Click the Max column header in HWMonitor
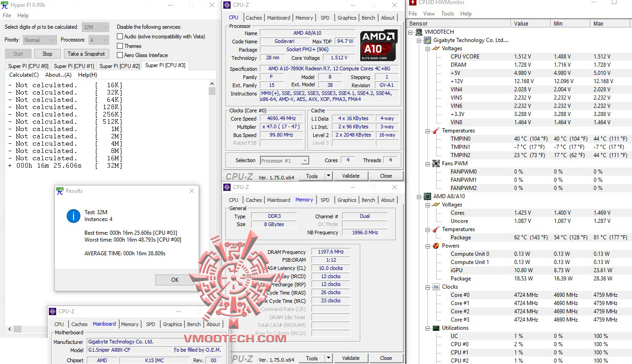The width and height of the screenshot is (632, 364). [611, 23]
